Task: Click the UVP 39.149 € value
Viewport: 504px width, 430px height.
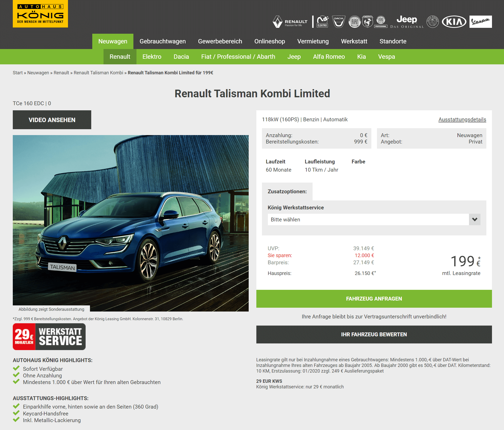Action: point(363,248)
